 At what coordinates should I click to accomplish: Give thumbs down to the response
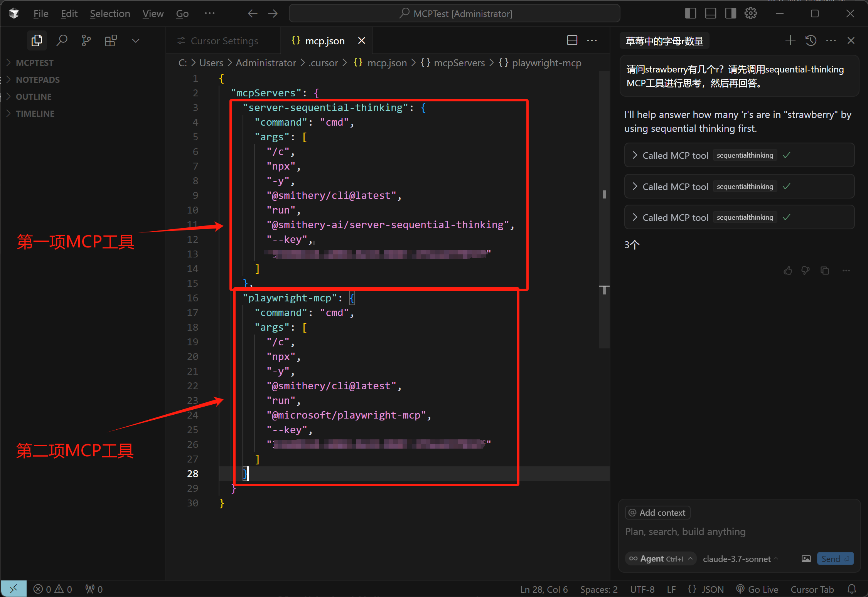click(x=806, y=271)
